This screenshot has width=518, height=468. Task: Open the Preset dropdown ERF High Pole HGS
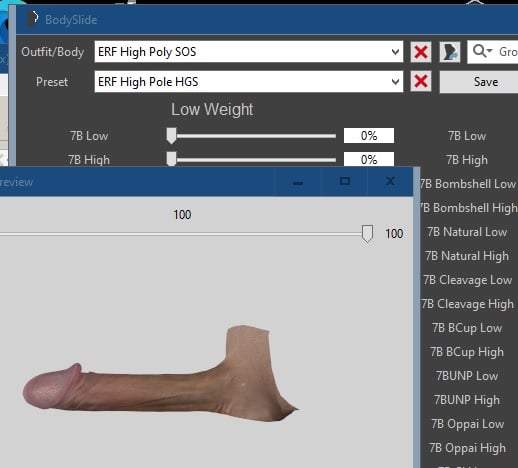249,82
